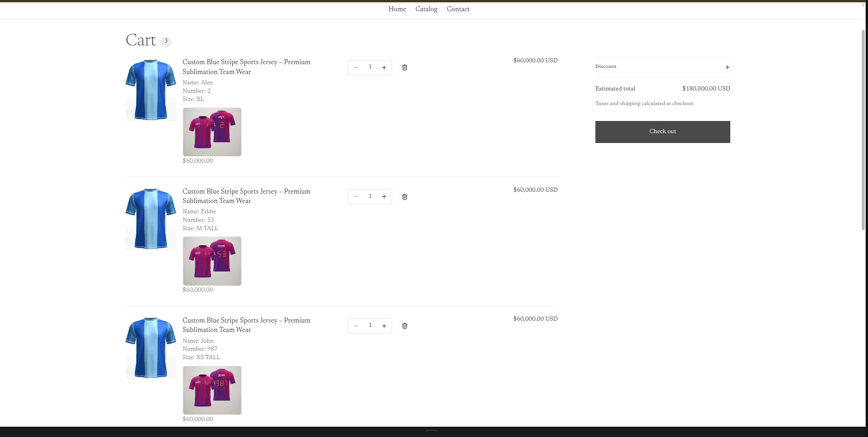Screen dimensions: 868x437
Task: Click the page vertical scrollbar
Action: click(863, 130)
